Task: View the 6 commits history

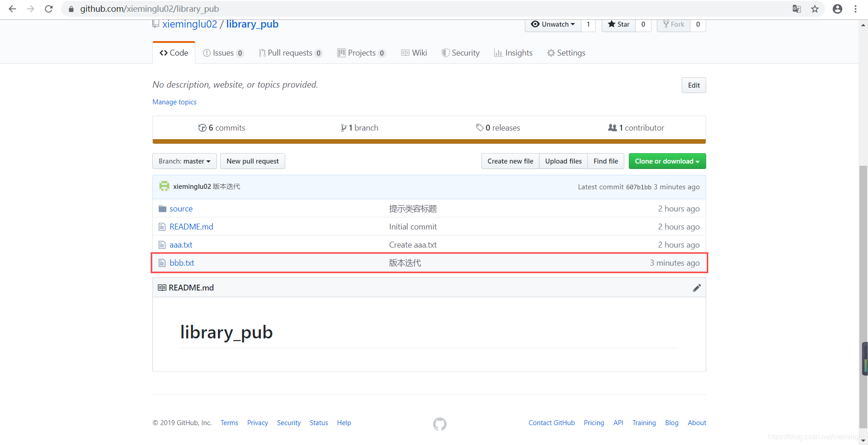Action: point(222,128)
